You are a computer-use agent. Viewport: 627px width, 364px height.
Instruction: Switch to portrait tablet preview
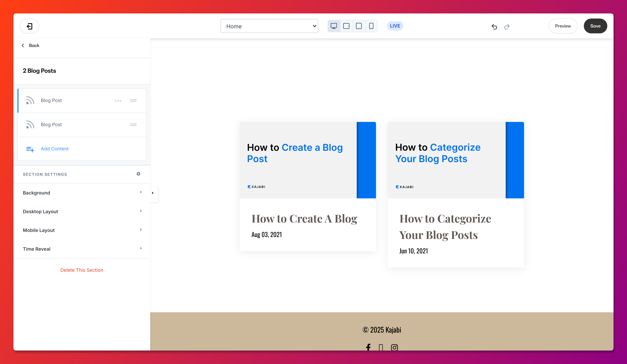point(359,26)
